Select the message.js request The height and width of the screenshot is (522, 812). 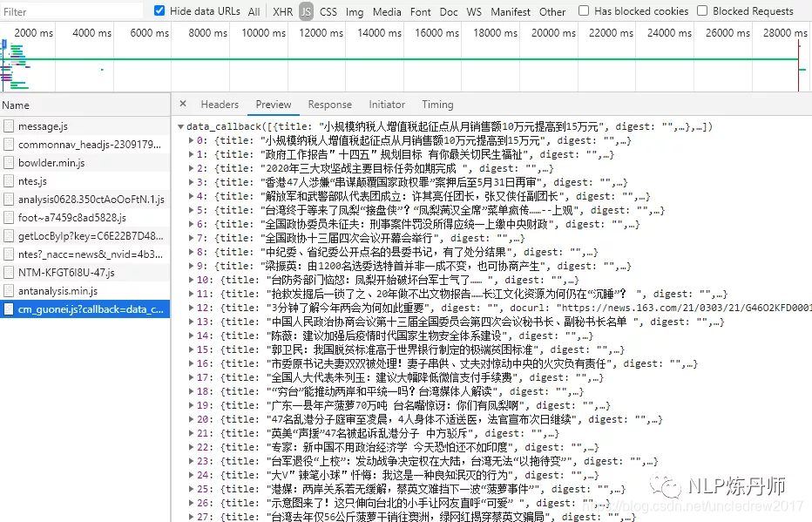click(85, 125)
